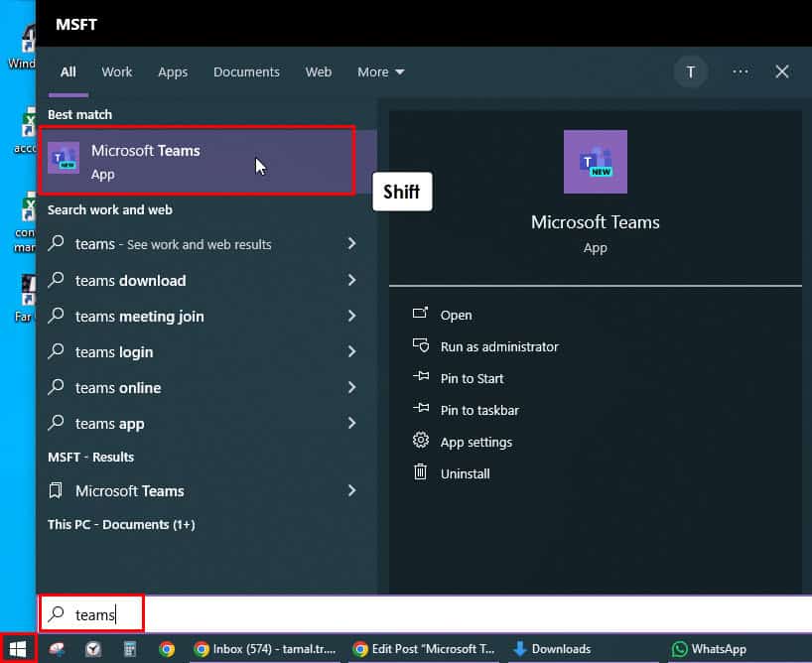This screenshot has width=812, height=663.
Task: Select Pin to Start
Action: coord(472,378)
